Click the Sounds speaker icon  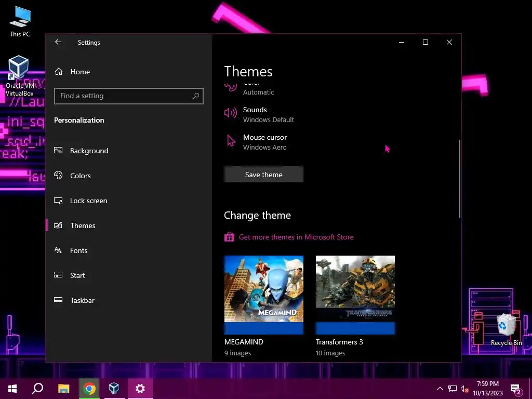point(231,113)
